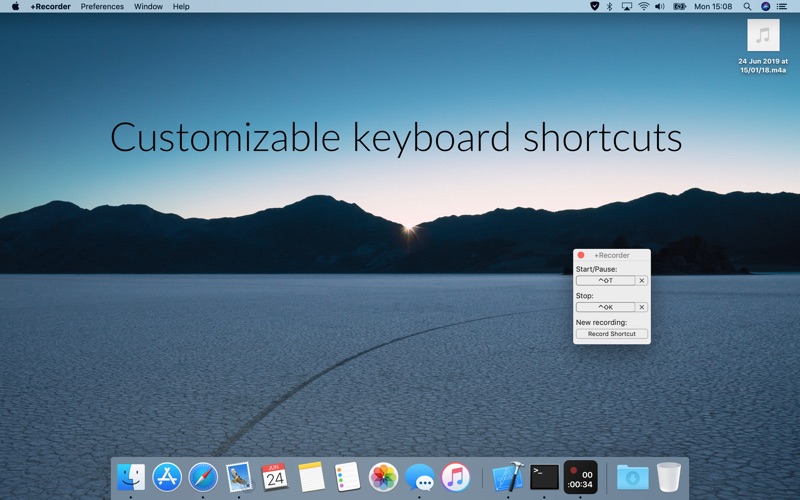This screenshot has width=800, height=500.
Task: Open the +Recorder application menu
Action: pos(50,6)
